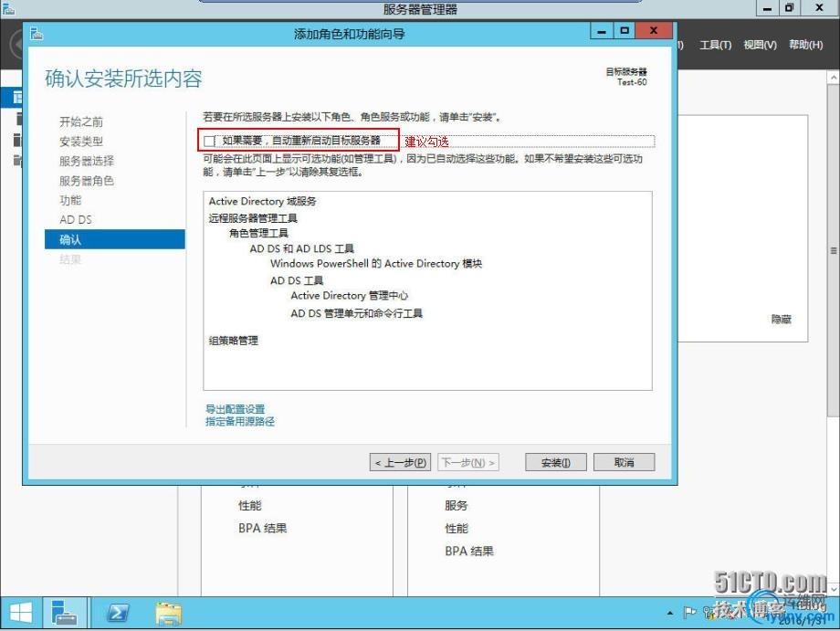The height and width of the screenshot is (631, 840).
Task: Click 组策略管理 entry
Action: [234, 341]
